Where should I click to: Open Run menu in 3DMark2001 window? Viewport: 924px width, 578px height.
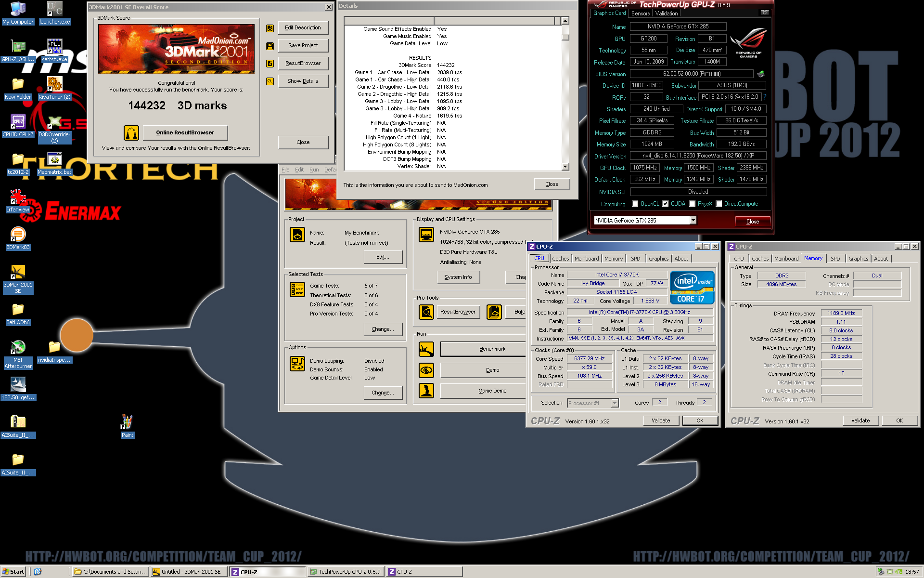point(314,170)
